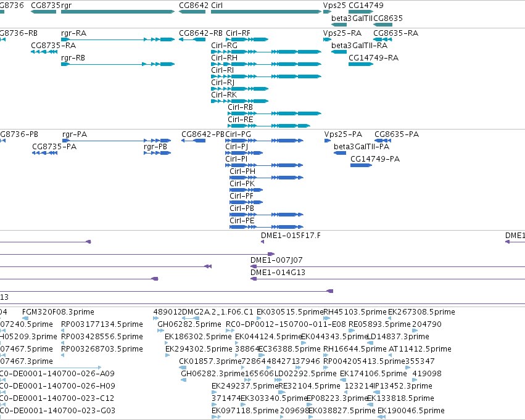Open the EK097118.5prime EST
Viewport: 525px width, 420px height.
pos(217,417)
